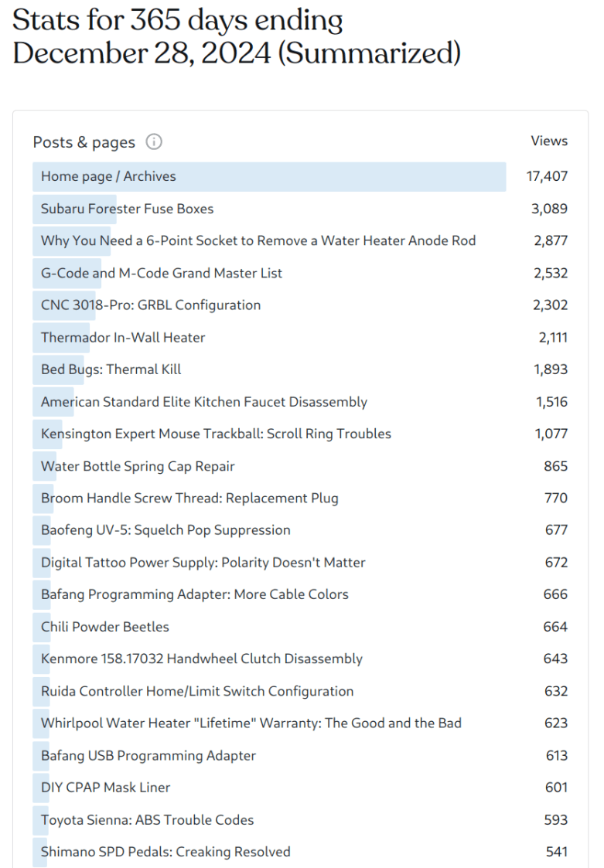Image resolution: width=604 pixels, height=868 pixels.
Task: Click the 593 views value
Action: pos(556,820)
